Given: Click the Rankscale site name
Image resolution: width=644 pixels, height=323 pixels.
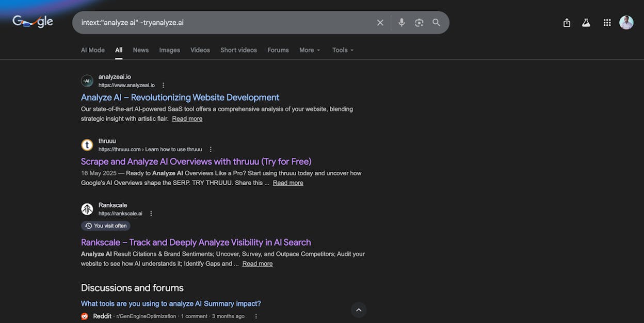Looking at the screenshot, I should pyautogui.click(x=112, y=205).
